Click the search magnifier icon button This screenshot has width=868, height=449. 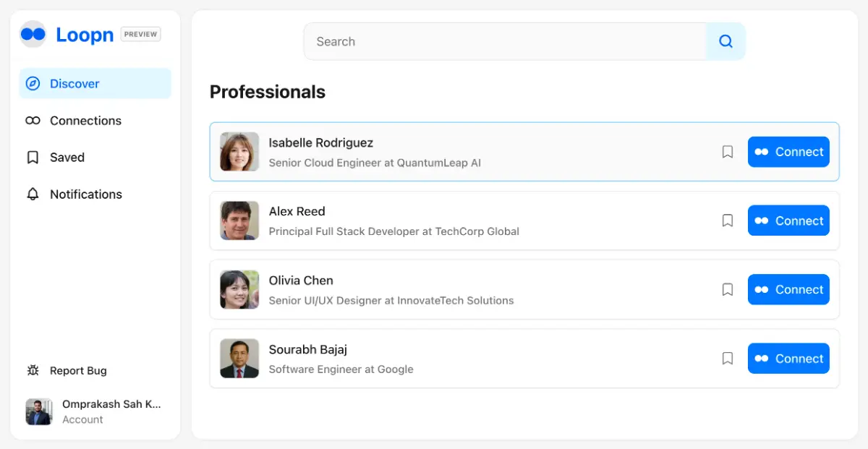(x=726, y=41)
